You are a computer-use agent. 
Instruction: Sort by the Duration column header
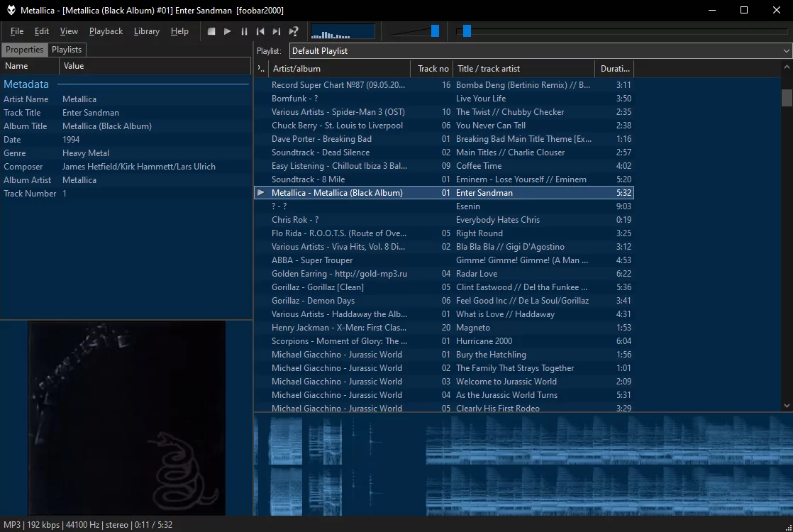[614, 69]
